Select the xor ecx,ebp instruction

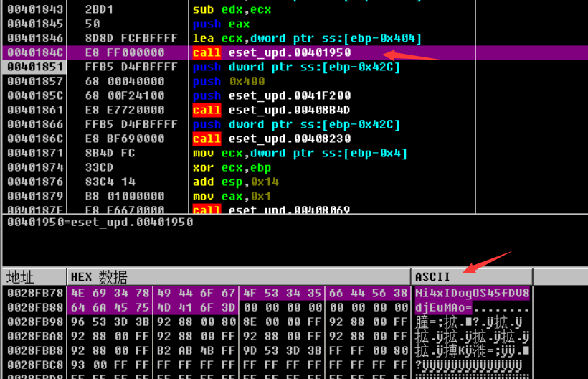(x=232, y=167)
